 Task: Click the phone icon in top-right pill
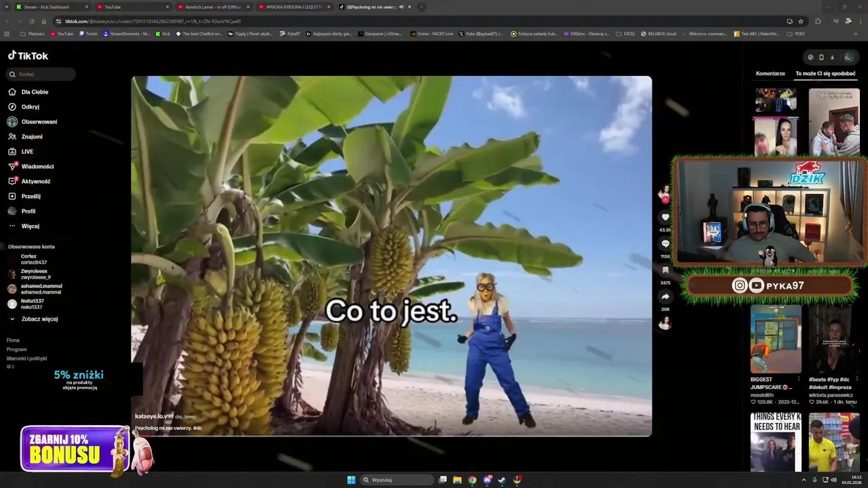click(821, 57)
